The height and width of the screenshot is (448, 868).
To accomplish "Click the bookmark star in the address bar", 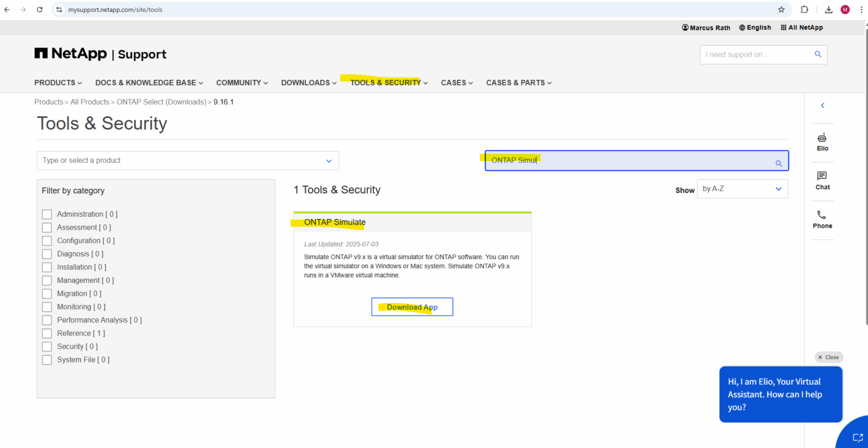I will click(x=781, y=9).
